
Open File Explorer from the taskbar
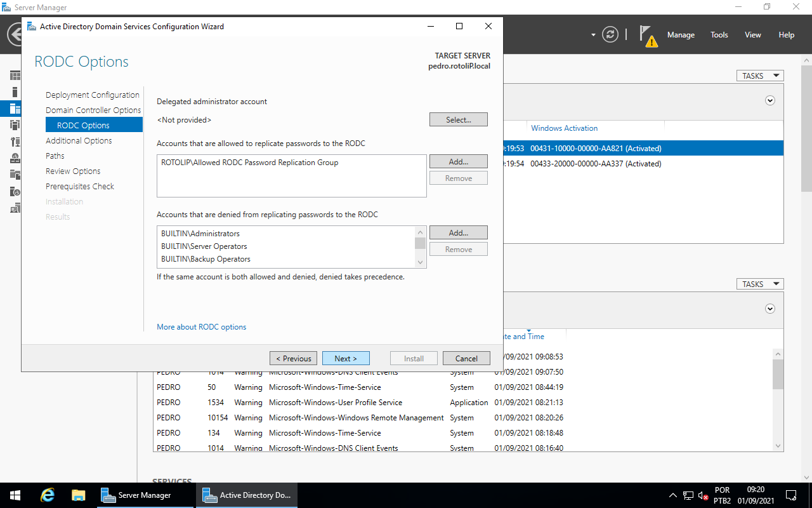coord(78,495)
